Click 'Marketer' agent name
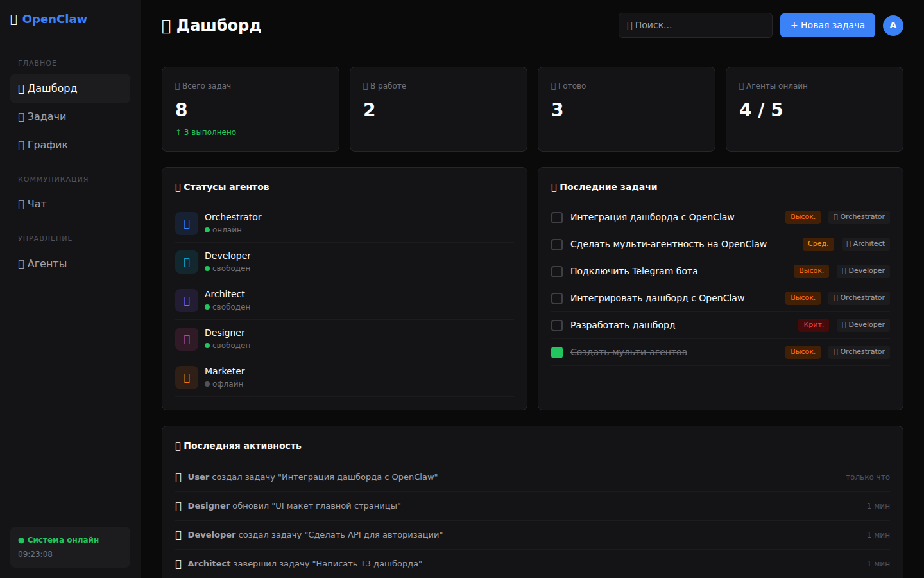The height and width of the screenshot is (578, 924). (225, 371)
